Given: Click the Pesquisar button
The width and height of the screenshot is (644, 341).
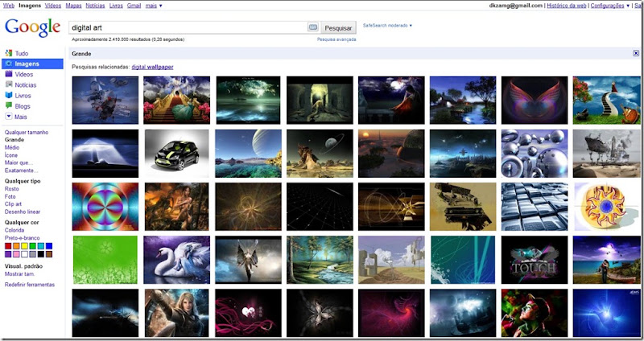Looking at the screenshot, I should [x=338, y=28].
